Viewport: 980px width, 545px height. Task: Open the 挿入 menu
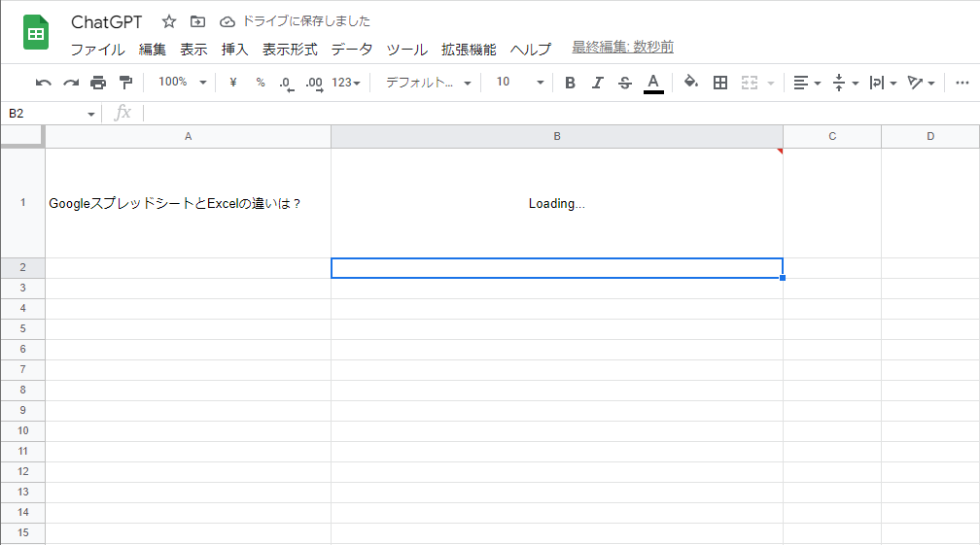pos(235,50)
